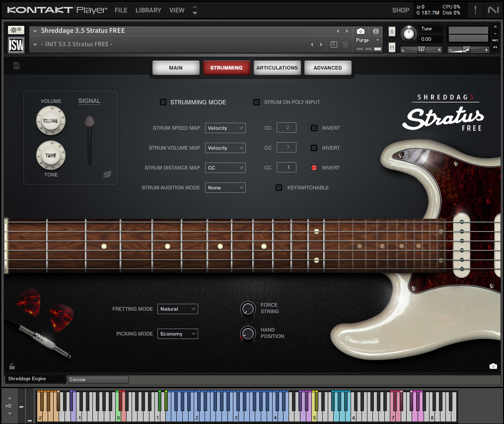Open the FILE menu
The width and height of the screenshot is (504, 424).
coord(121,10)
